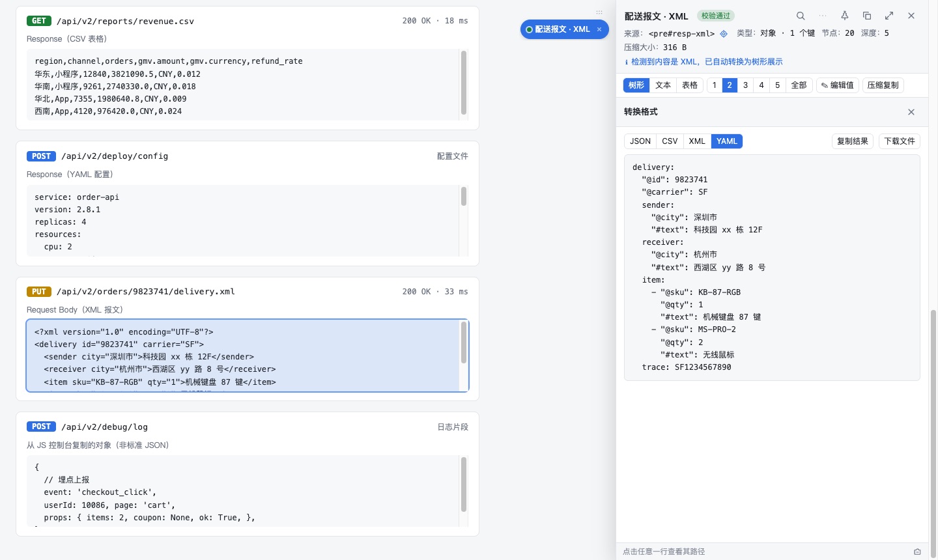Click the XML auto-detected info notice
938x560 pixels.
[703, 62]
